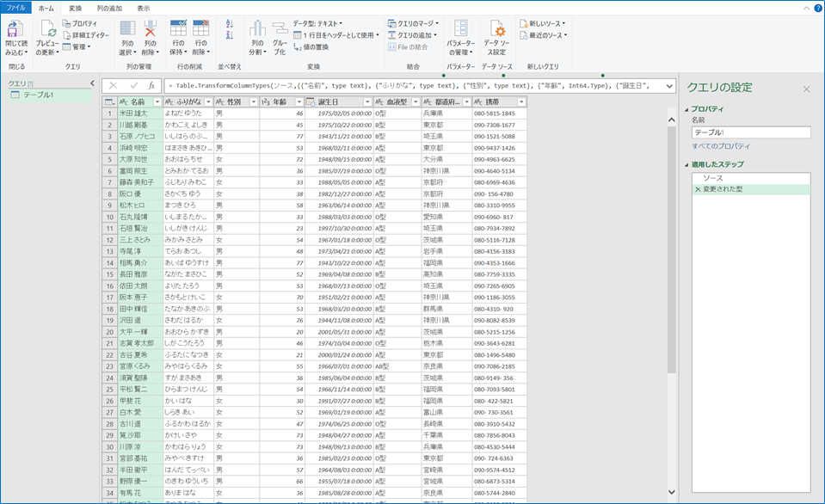This screenshot has width=825, height=504.
Task: Click 値の置換 (Replace Values)
Action: (x=311, y=46)
